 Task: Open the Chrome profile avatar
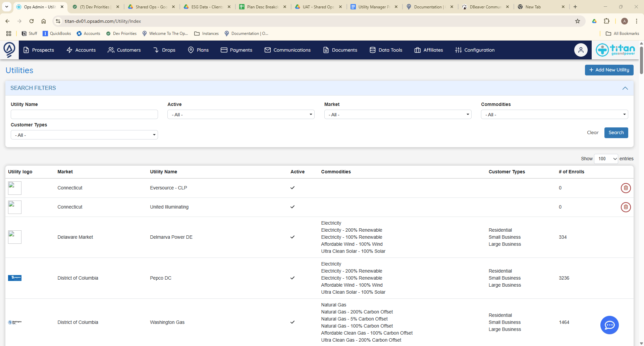click(624, 21)
